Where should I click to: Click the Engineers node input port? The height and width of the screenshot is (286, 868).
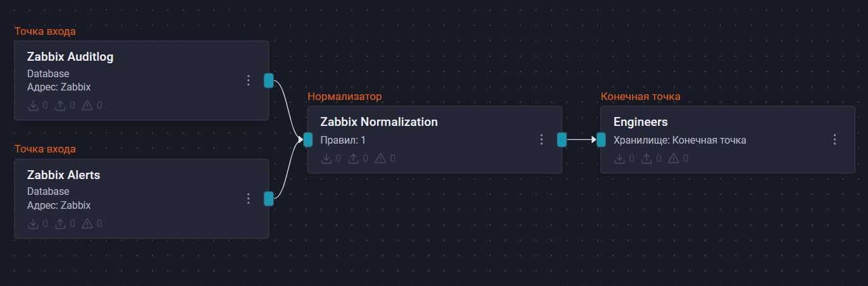click(601, 140)
